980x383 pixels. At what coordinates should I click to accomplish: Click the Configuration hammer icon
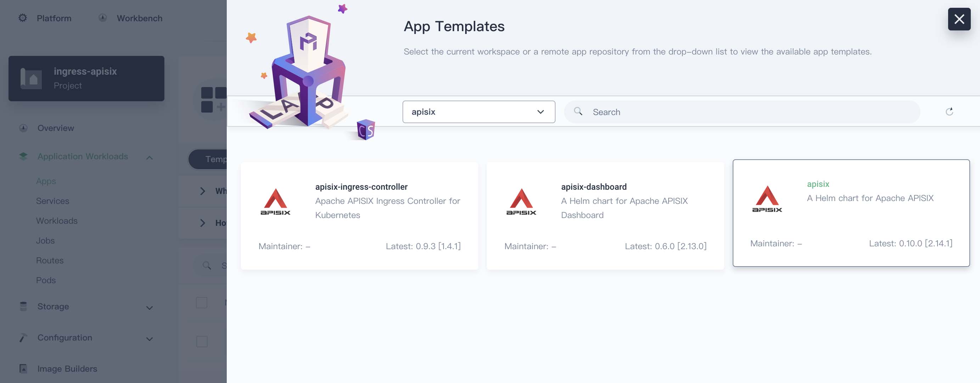click(23, 337)
